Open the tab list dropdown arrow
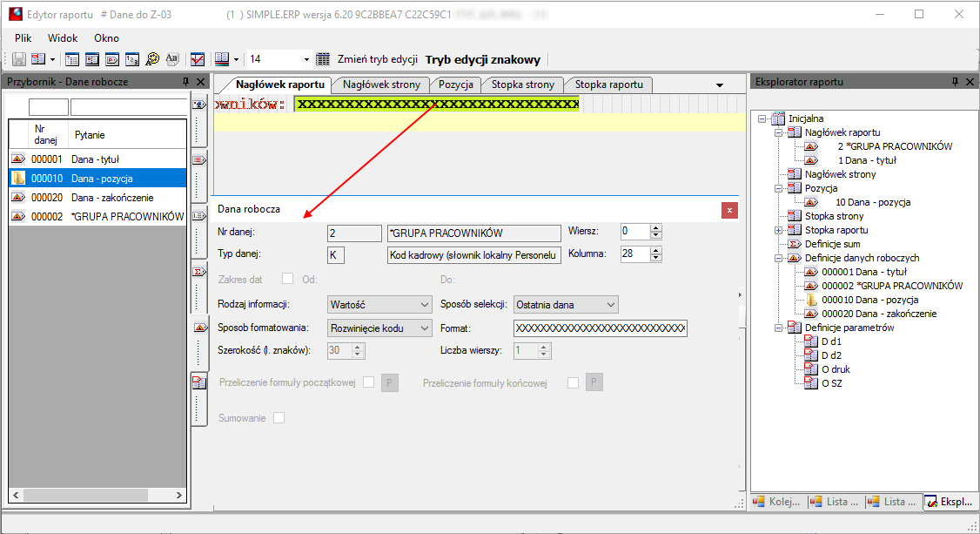The height and width of the screenshot is (534, 980). pos(720,85)
